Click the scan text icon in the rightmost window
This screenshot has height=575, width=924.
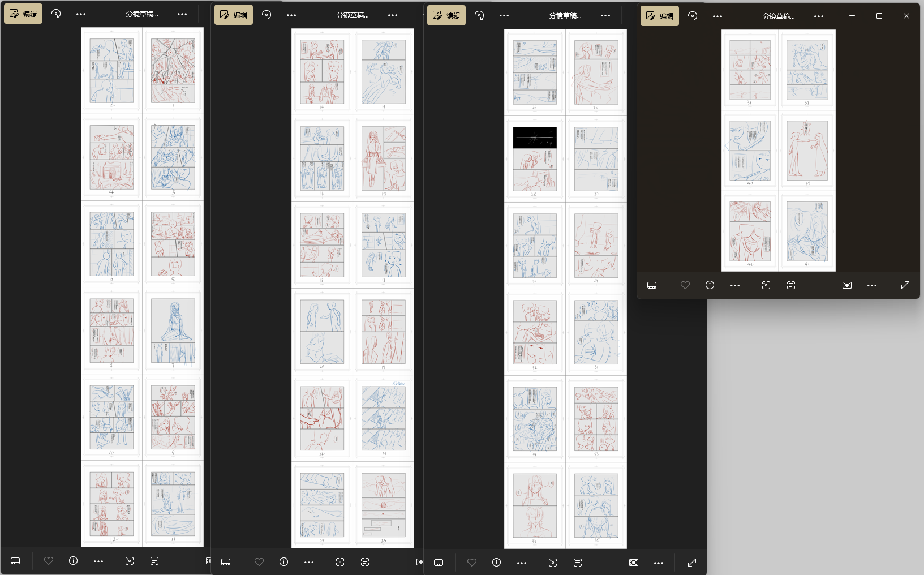(791, 285)
